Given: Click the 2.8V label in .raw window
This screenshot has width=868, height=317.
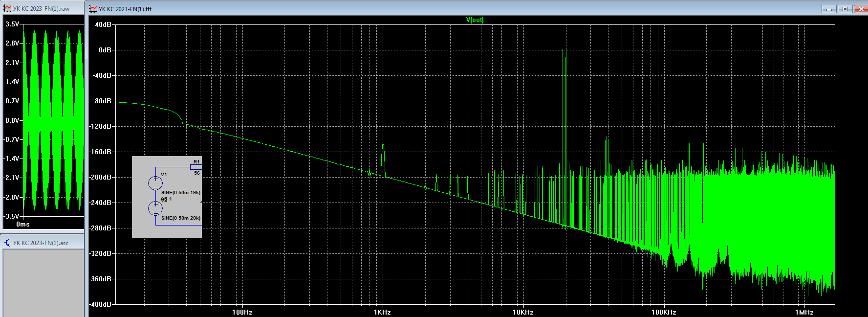Looking at the screenshot, I should point(12,43).
